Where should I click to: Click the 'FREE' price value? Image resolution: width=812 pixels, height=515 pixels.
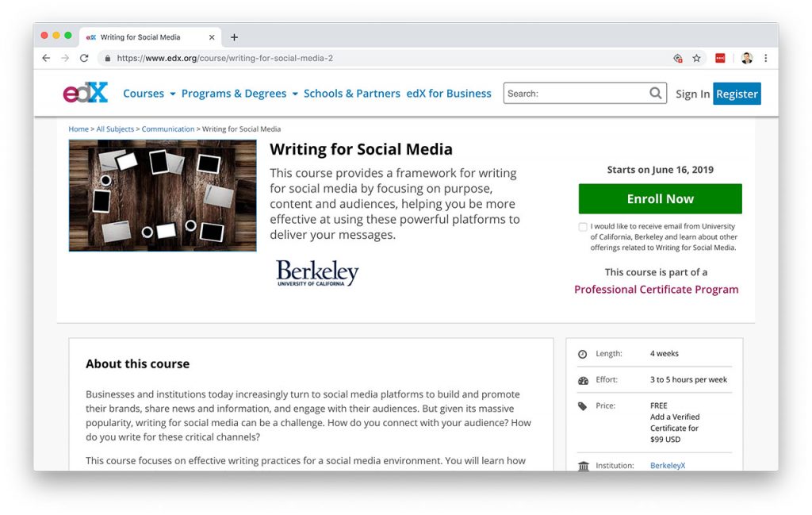tap(659, 405)
